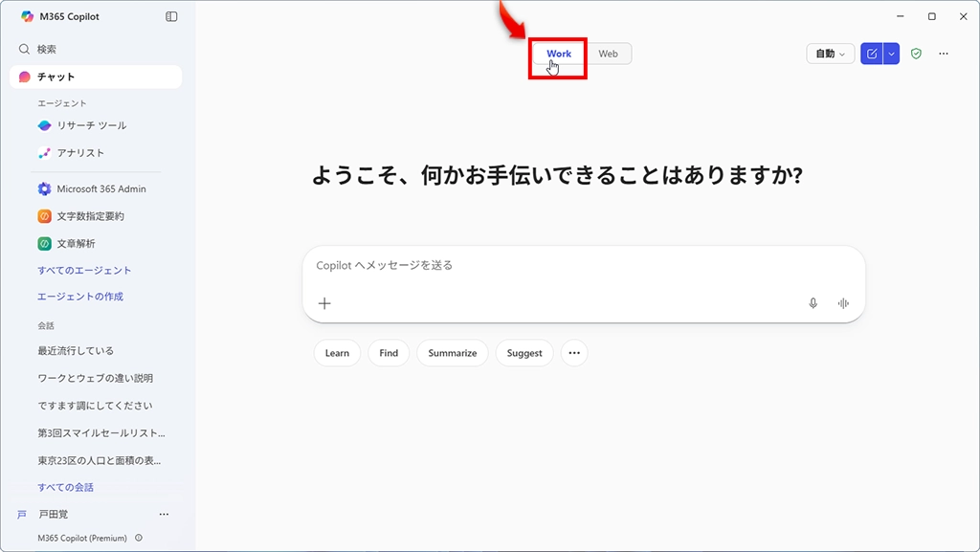The image size is (980, 552).
Task: Click the Learn prompt chip
Action: coord(337,353)
